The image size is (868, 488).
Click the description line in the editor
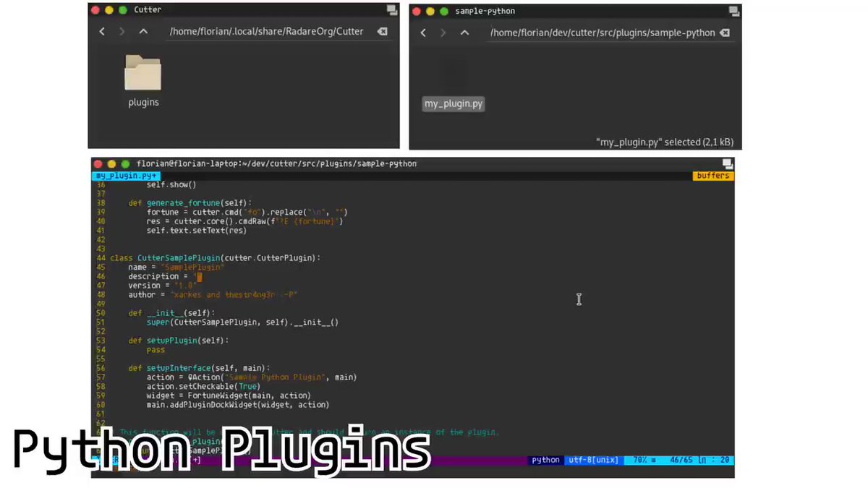tap(165, 276)
